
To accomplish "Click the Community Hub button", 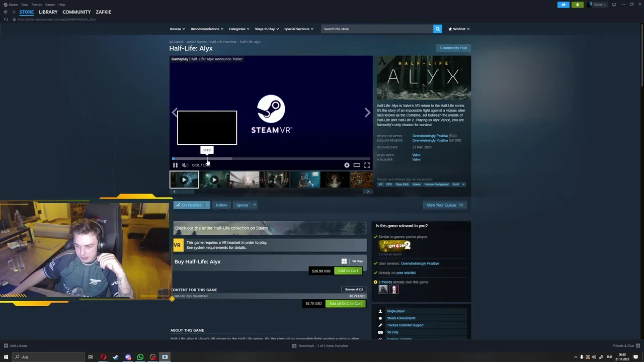I will (453, 48).
